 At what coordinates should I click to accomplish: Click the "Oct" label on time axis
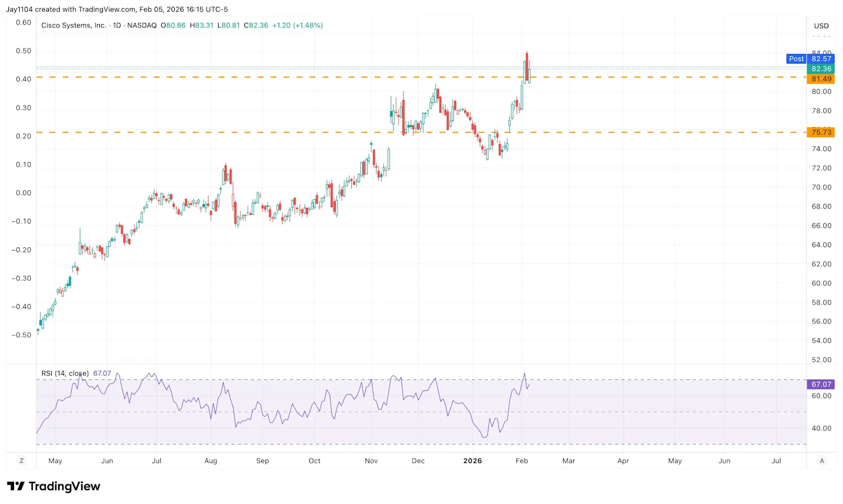[315, 461]
